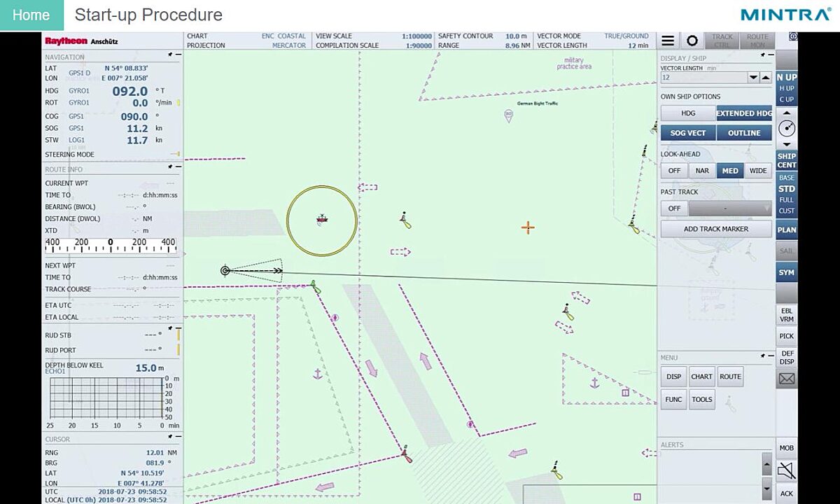Viewport: 840px width, 504px height.
Task: Click the DEF DISP button
Action: (x=787, y=358)
